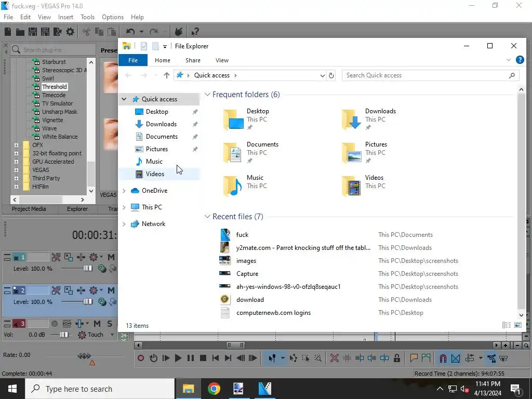Image resolution: width=532 pixels, height=399 pixels.
Task: Click the Play button in transport bar
Action: pyautogui.click(x=178, y=358)
